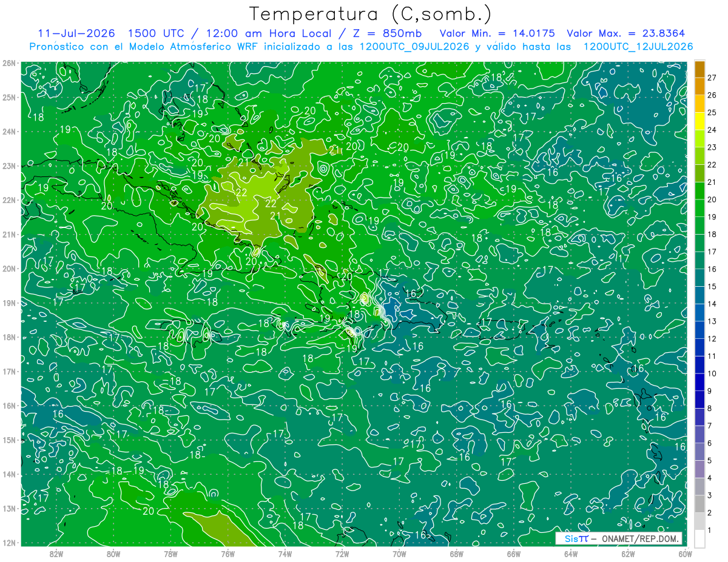Click the color legend label '27'
This screenshot has height=562, width=728.
click(712, 78)
